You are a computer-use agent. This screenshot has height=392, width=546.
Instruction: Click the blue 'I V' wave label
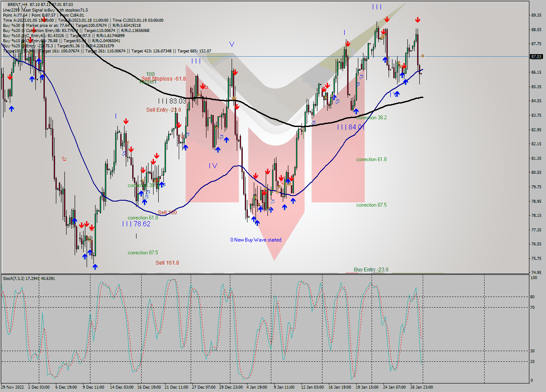coord(213,166)
